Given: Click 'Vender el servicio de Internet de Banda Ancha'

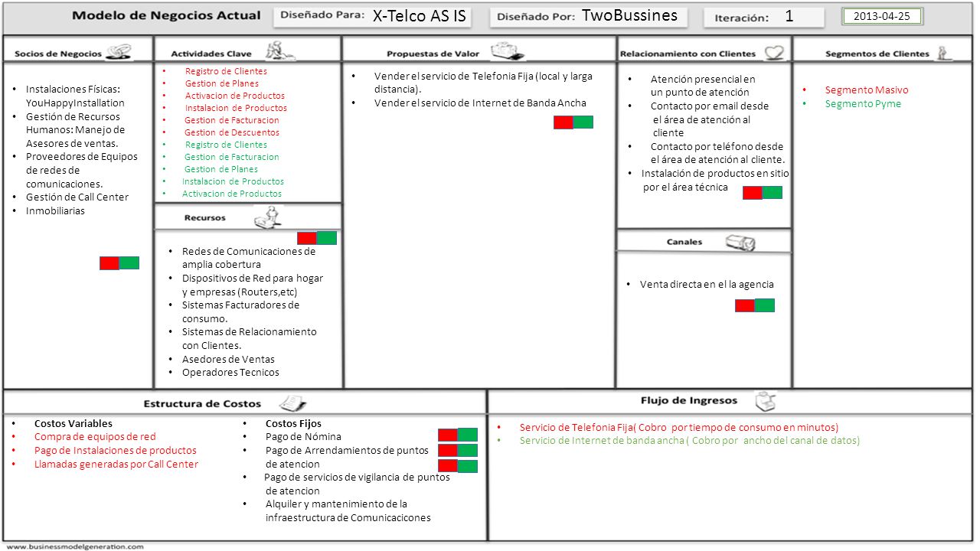Looking at the screenshot, I should point(480,103).
